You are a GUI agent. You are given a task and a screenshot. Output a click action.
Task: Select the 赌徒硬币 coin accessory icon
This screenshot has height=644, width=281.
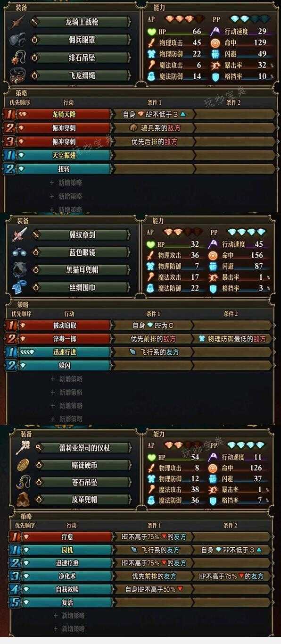(22, 465)
